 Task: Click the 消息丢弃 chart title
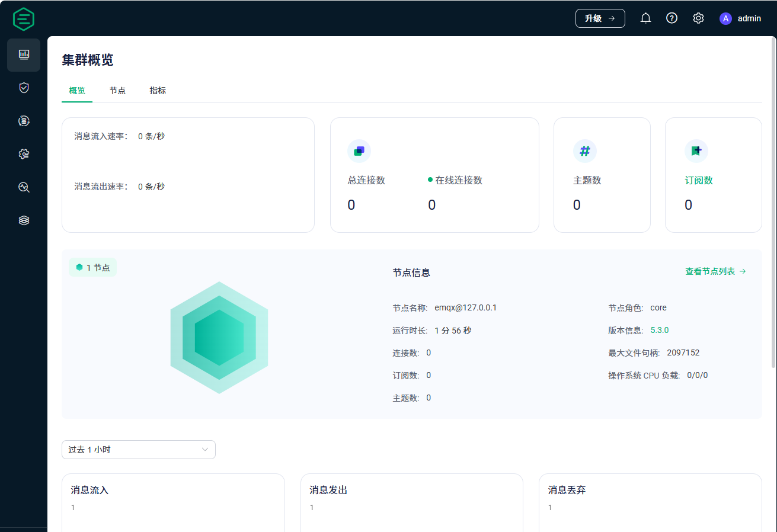567,491
